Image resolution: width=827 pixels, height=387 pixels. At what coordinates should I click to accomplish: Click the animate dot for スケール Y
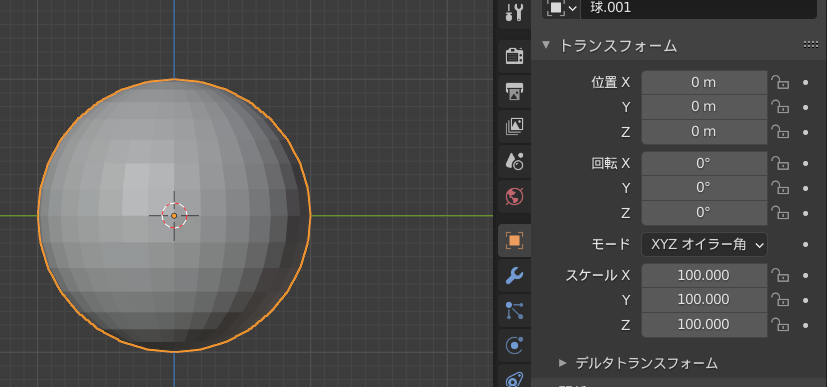805,301
